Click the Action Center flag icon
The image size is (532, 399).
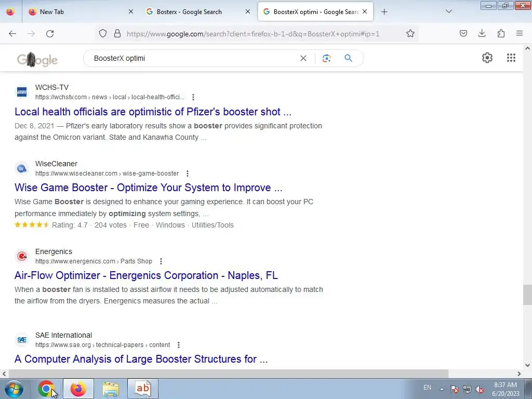point(455,389)
